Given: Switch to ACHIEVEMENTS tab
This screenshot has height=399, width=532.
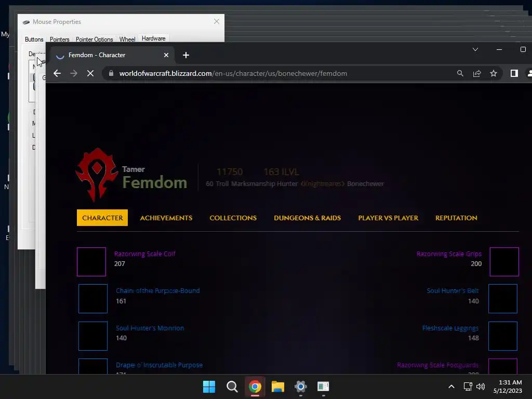Looking at the screenshot, I should click(x=166, y=218).
